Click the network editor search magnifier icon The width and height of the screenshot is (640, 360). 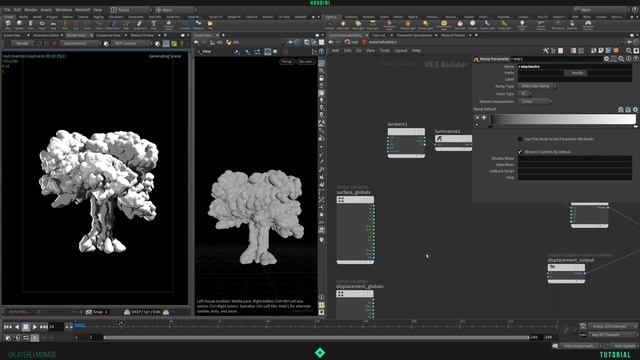coord(629,51)
